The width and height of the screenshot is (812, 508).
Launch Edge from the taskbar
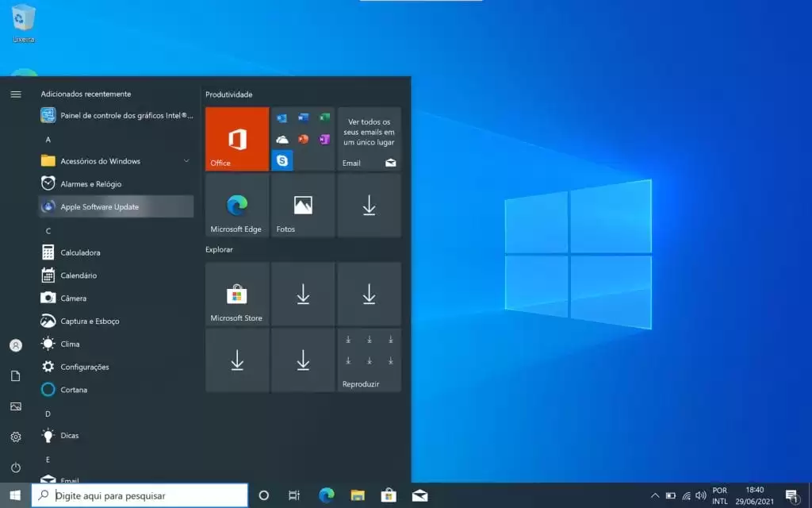[x=326, y=495]
